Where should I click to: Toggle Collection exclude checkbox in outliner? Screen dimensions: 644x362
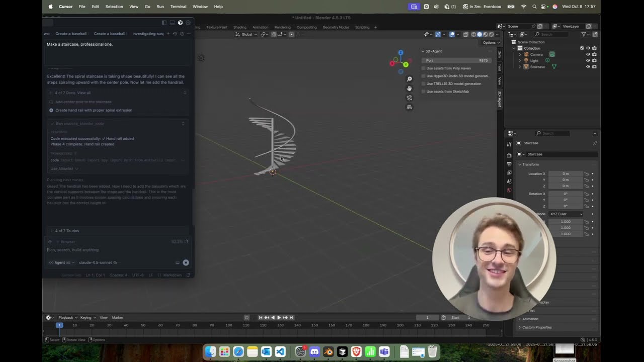(x=582, y=48)
